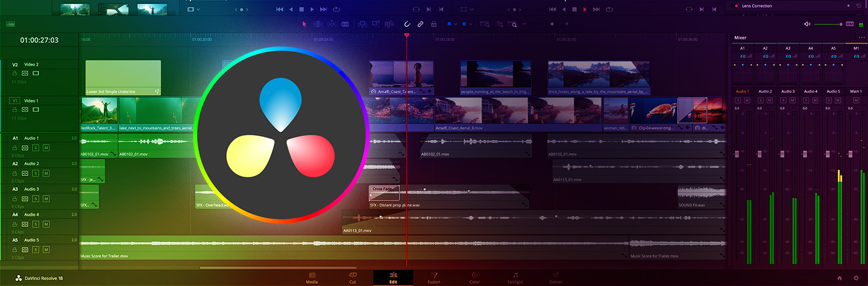Switch to the Fusion page
The height and width of the screenshot is (286, 868).
click(433, 278)
